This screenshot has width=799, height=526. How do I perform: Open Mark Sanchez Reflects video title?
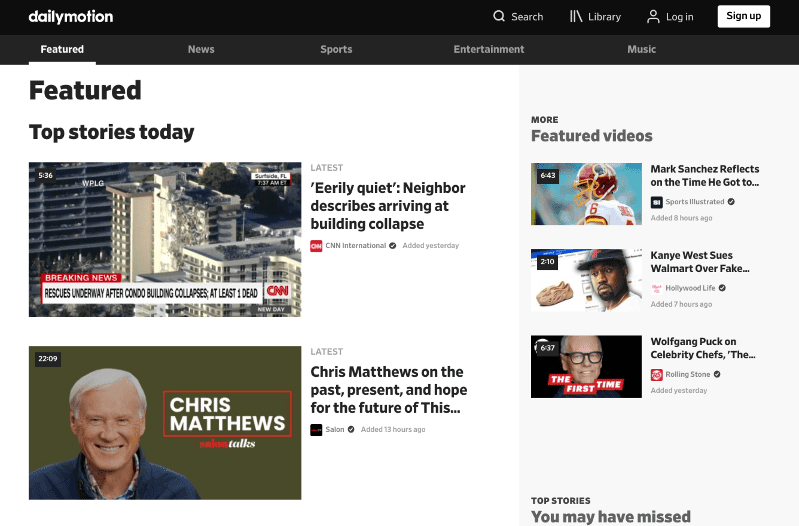[705, 175]
